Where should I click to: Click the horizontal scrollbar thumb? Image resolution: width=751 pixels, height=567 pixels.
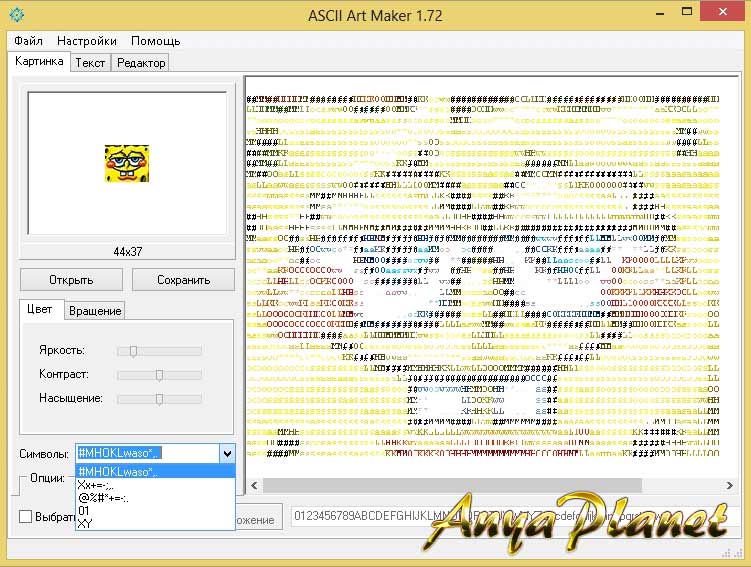coord(452,486)
